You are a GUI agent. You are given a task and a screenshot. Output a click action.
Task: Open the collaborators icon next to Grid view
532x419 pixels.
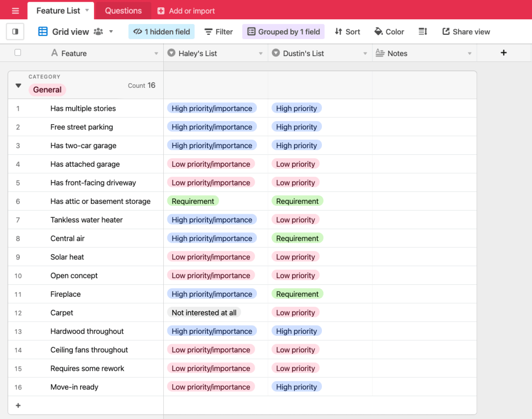[98, 31]
